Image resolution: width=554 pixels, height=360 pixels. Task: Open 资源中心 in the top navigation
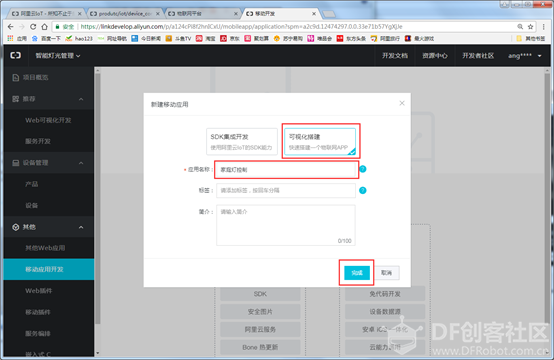(x=435, y=55)
